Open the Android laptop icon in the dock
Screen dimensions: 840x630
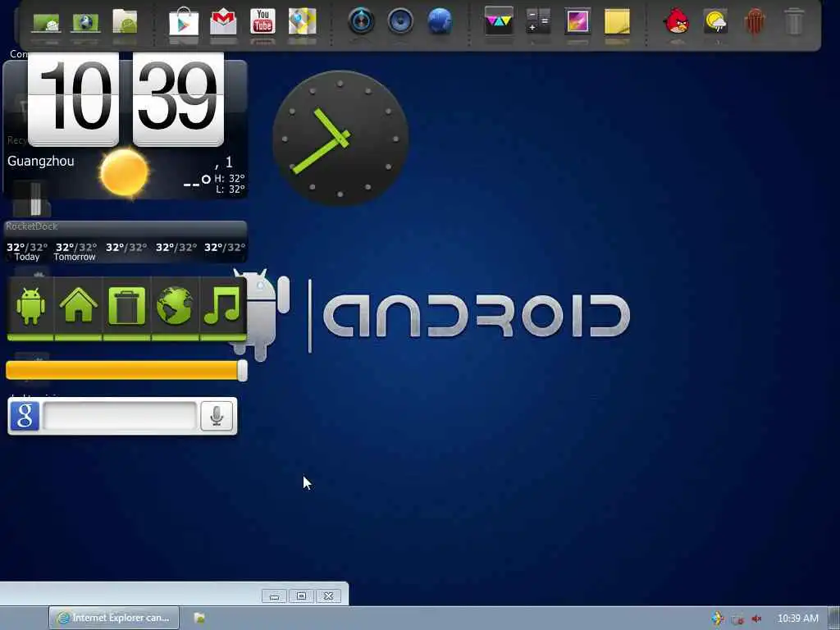(46, 22)
